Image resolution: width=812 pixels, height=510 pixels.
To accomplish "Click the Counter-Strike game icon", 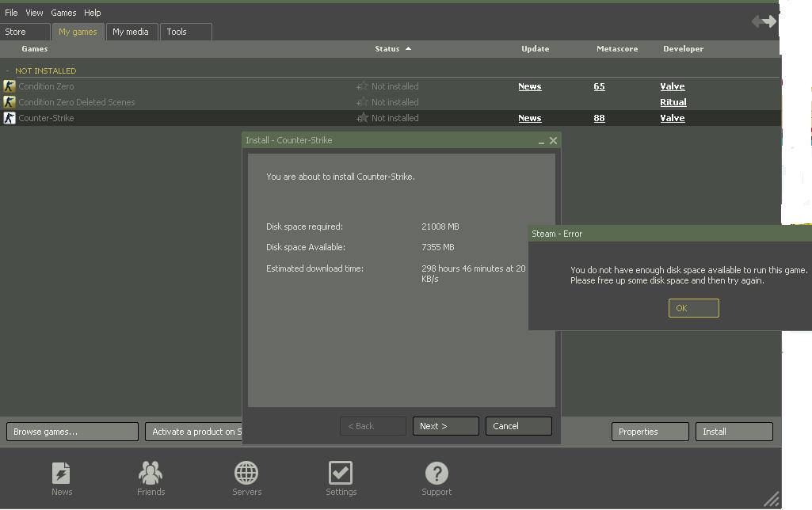I will tap(10, 118).
